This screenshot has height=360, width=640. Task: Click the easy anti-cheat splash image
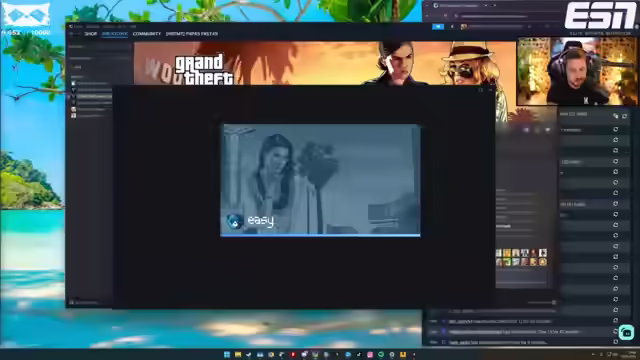pyautogui.click(x=320, y=180)
